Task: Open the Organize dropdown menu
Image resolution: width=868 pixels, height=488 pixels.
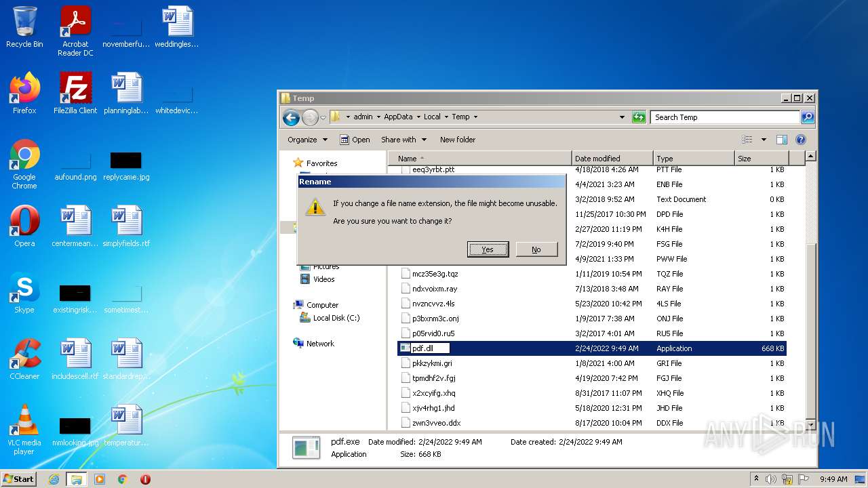Action: 307,140
